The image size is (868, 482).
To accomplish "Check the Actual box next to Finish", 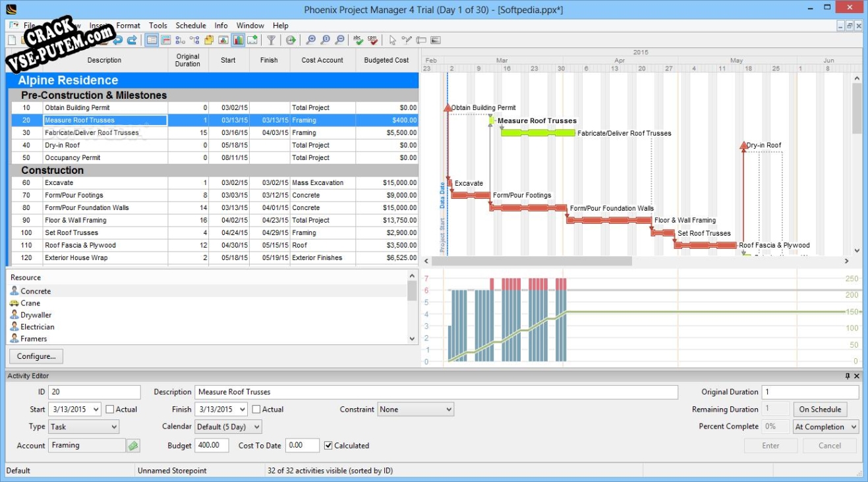I will (256, 410).
